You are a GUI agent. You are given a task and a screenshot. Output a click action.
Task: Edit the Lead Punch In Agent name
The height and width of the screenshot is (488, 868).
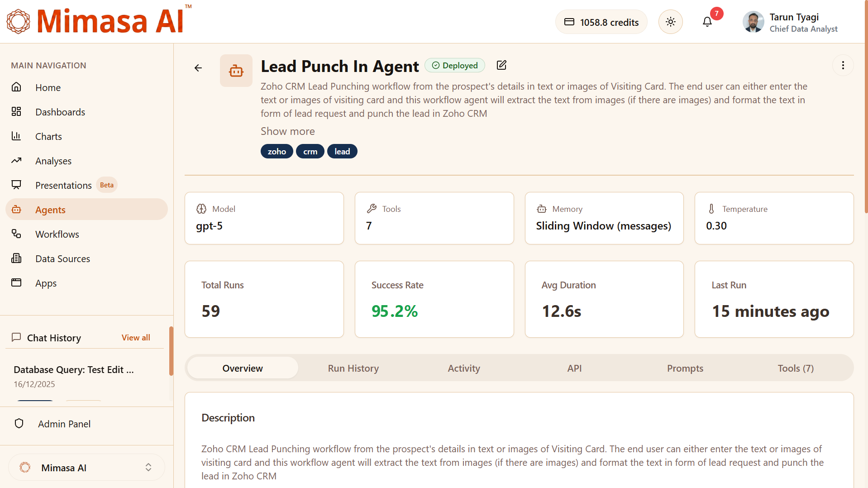501,65
